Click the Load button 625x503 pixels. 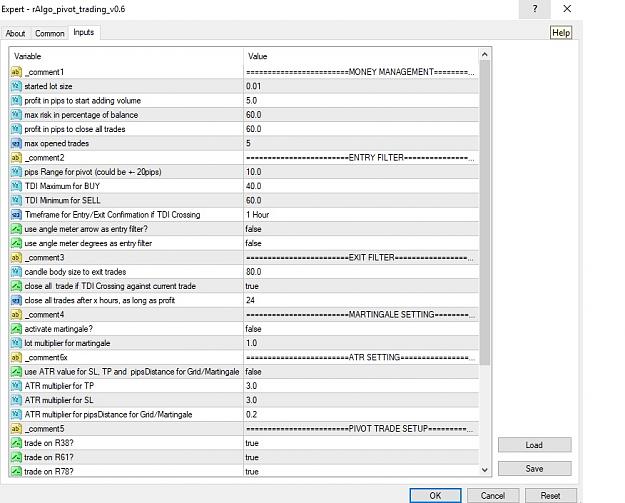[x=534, y=445]
